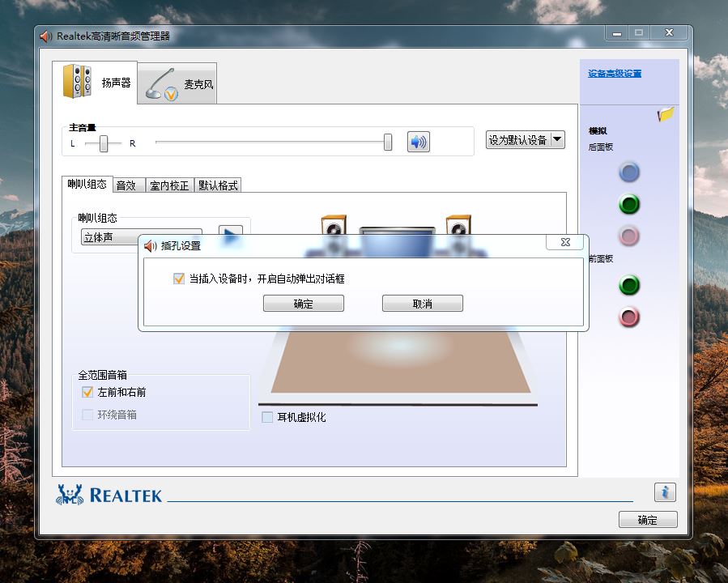Uncheck auto popup dialog when device inserted
728x583 pixels.
pos(179,279)
